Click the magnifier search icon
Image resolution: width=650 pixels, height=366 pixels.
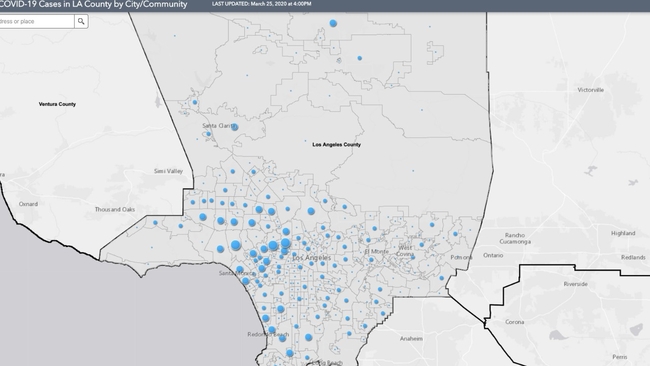(81, 21)
